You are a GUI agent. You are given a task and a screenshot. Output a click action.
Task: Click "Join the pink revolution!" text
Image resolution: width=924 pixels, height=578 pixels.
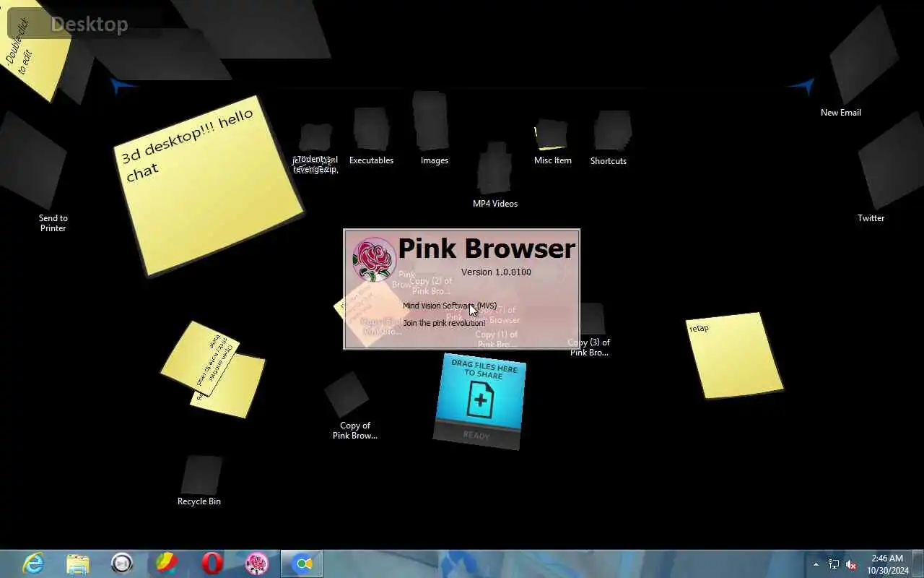(444, 323)
